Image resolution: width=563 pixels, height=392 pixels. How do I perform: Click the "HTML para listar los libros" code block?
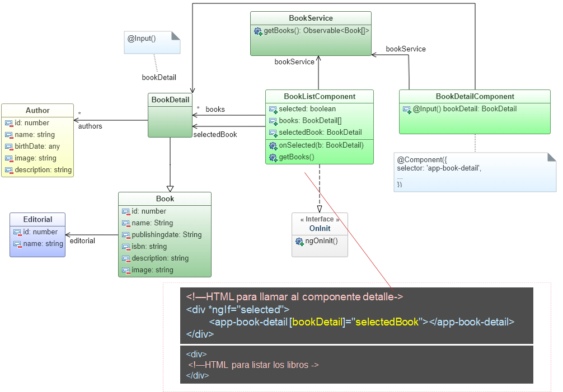[356, 365]
